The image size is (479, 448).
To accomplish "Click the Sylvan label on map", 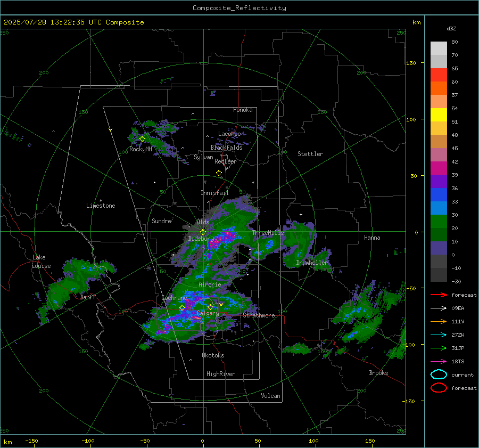I will coord(203,157).
